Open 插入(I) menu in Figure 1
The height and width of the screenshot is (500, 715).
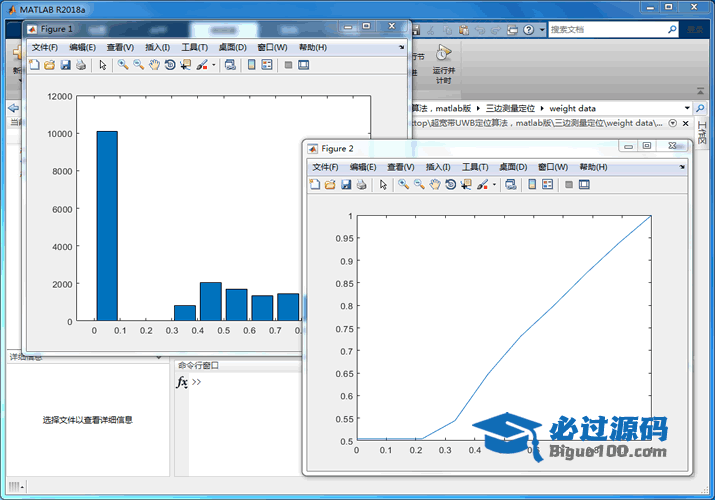[x=157, y=47]
